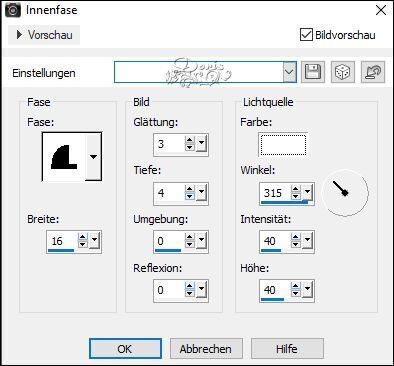Viewport: 394px width, 366px height.
Task: Click the OK button
Action: 125,349
